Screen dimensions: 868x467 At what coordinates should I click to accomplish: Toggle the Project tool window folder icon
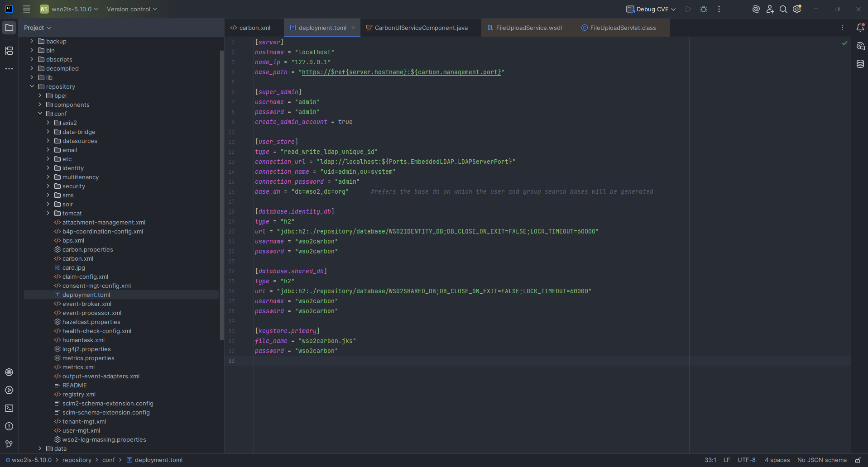pyautogui.click(x=9, y=28)
